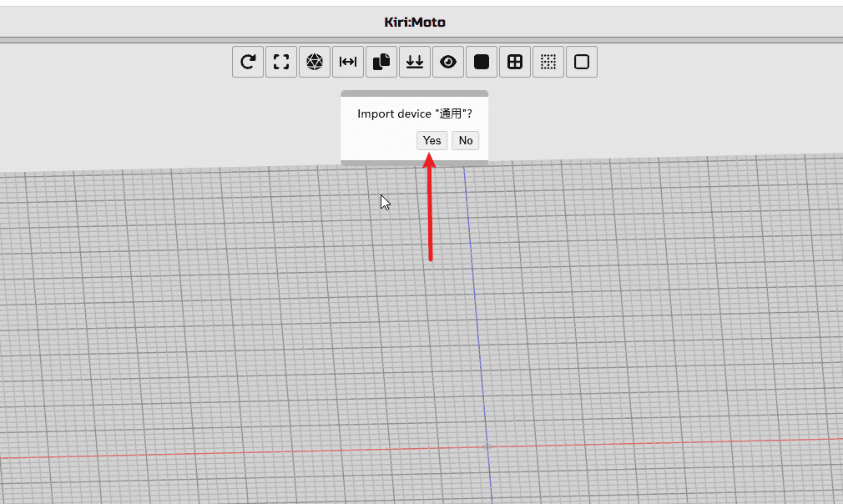
Task: Click the fit-to-view brackets icon
Action: click(281, 62)
